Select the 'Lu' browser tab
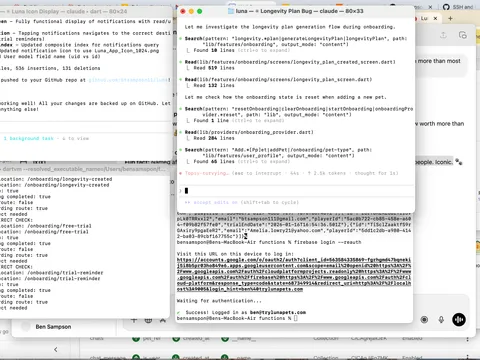 (x=424, y=19)
